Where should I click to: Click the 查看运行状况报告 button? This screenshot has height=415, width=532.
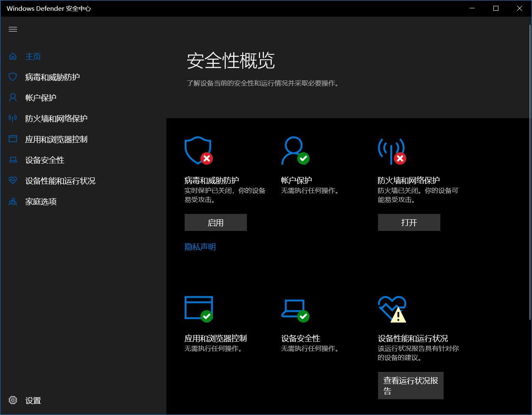coord(411,386)
